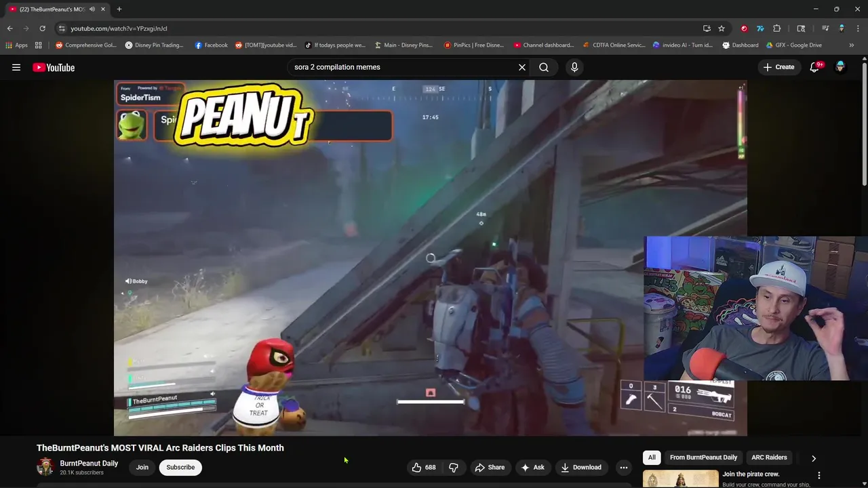Screen dimensions: 868x488
Task: Select the ARC Raiders chip
Action: [769, 457]
